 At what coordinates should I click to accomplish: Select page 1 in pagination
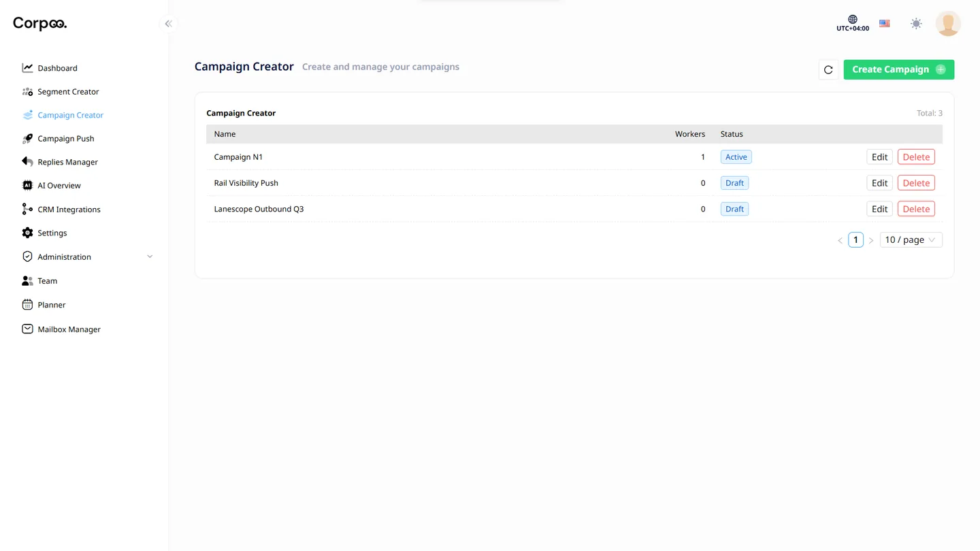[855, 239]
